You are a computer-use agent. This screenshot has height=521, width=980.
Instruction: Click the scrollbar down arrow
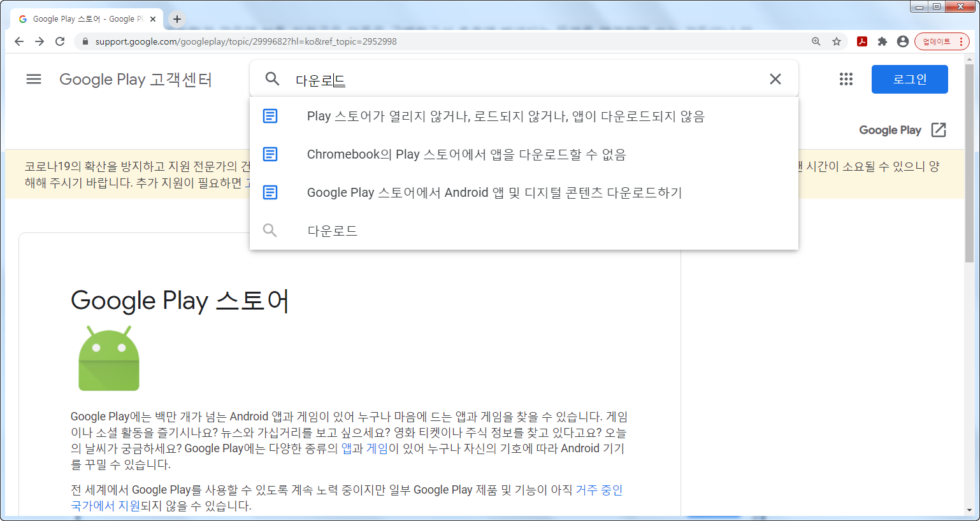coord(969,510)
